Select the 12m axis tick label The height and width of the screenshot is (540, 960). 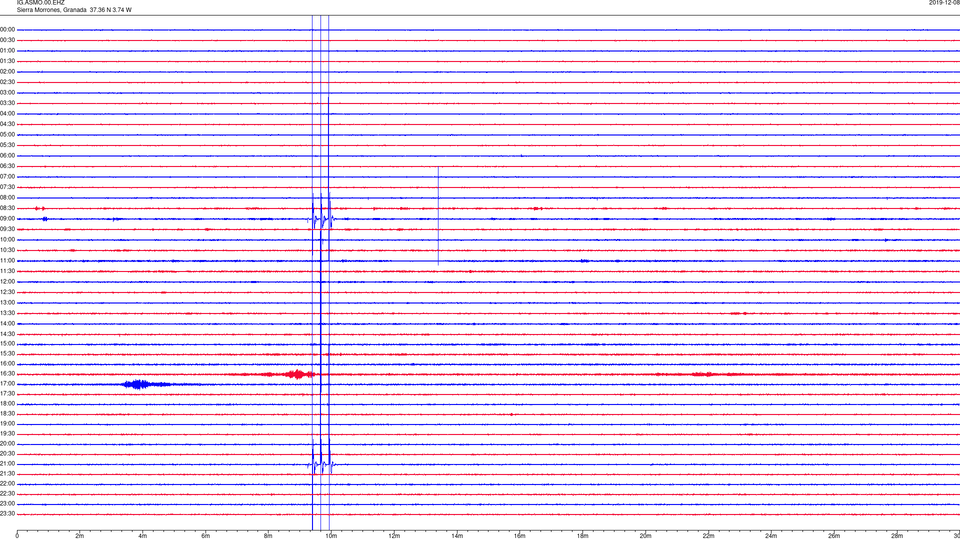point(394,536)
